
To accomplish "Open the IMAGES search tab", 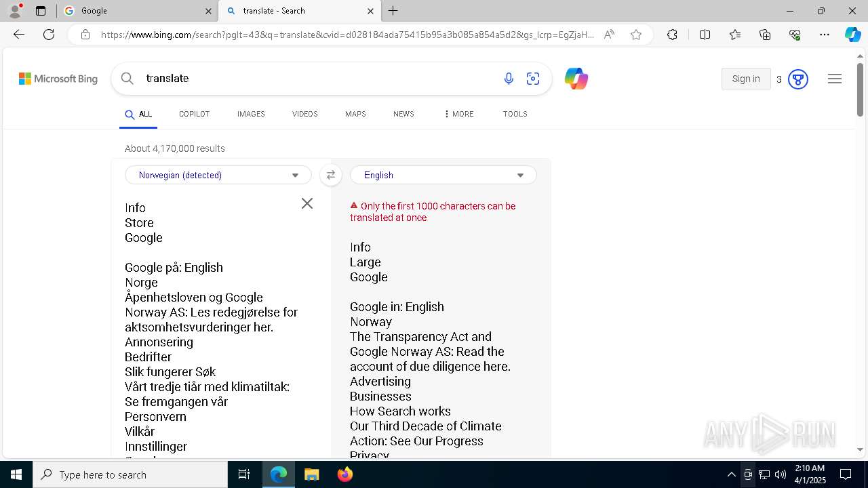I will coord(251,114).
